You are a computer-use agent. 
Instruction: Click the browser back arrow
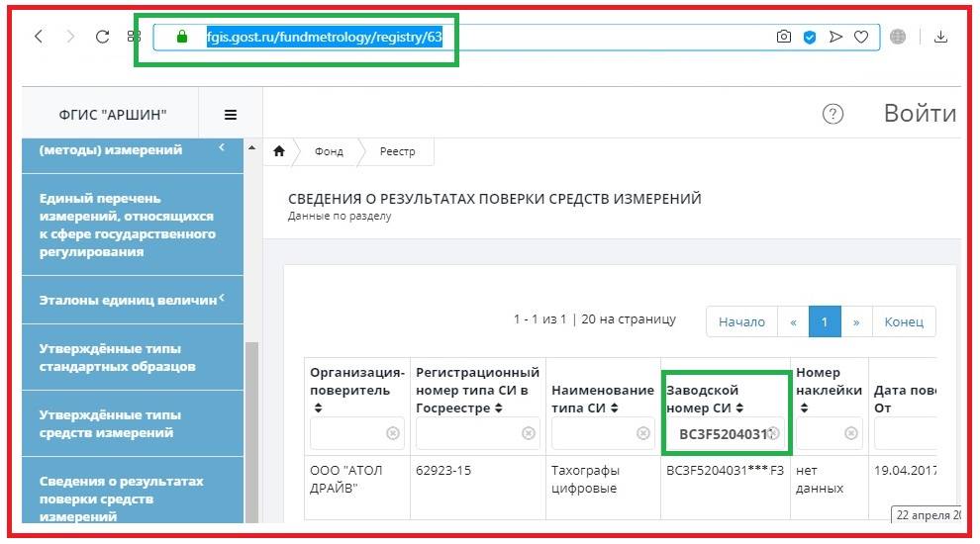click(x=39, y=37)
